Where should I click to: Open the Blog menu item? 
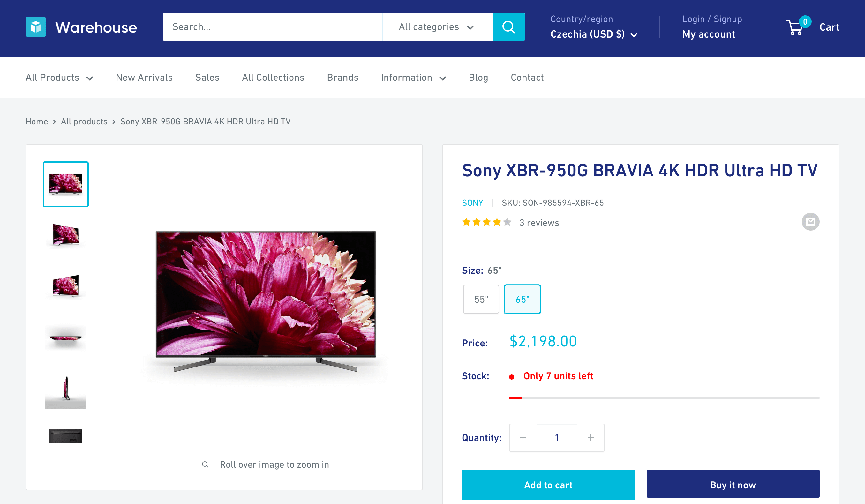tap(478, 78)
